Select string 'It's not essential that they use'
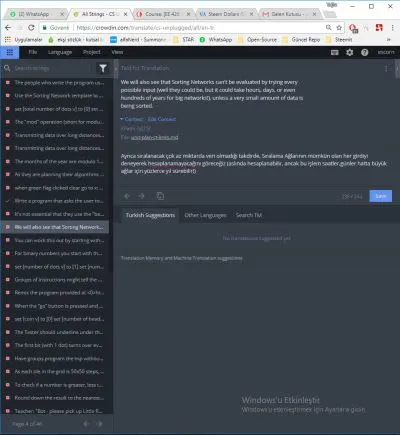Viewport: 400px width, 435px height. [x=56, y=214]
